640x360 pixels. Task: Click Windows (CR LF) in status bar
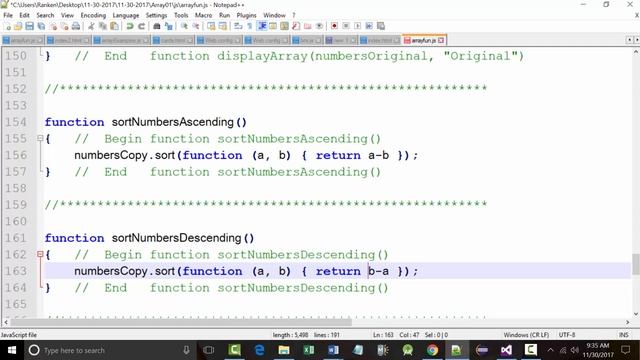pyautogui.click(x=526, y=335)
